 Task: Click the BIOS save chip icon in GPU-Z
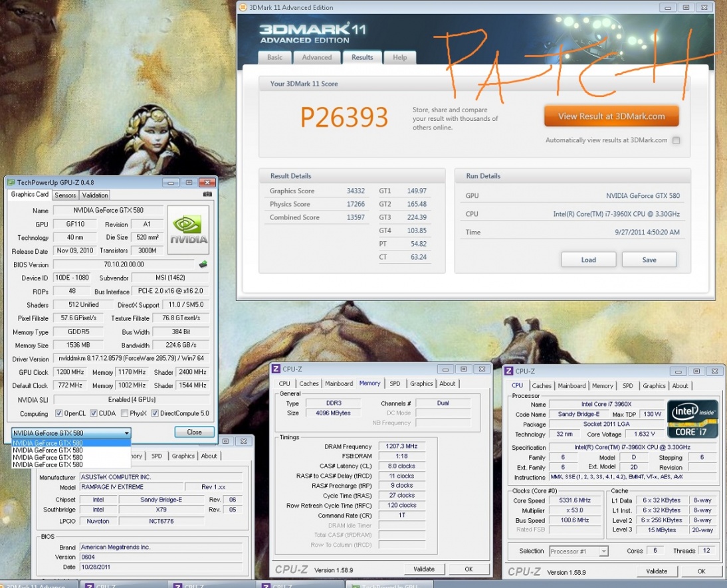203,264
